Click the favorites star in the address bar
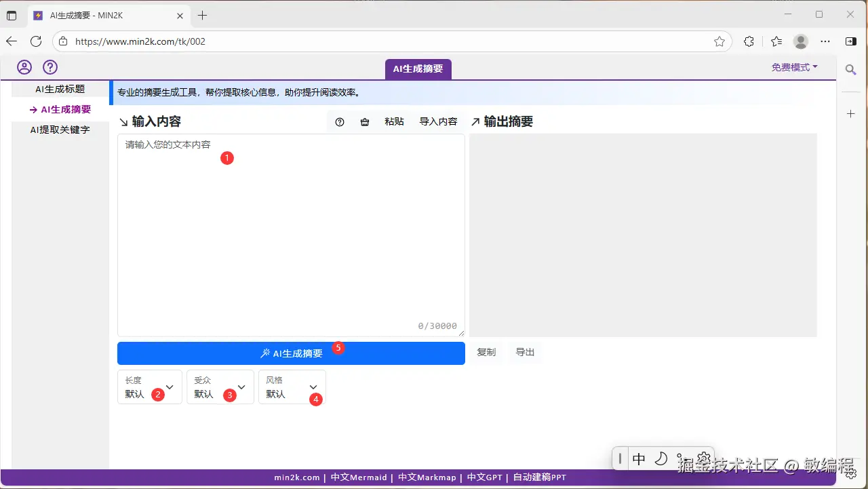 coord(720,41)
